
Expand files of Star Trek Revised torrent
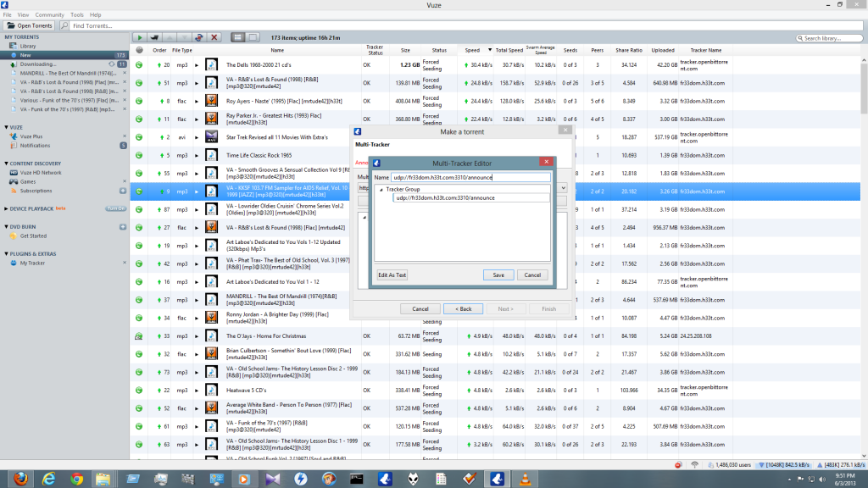(x=197, y=137)
